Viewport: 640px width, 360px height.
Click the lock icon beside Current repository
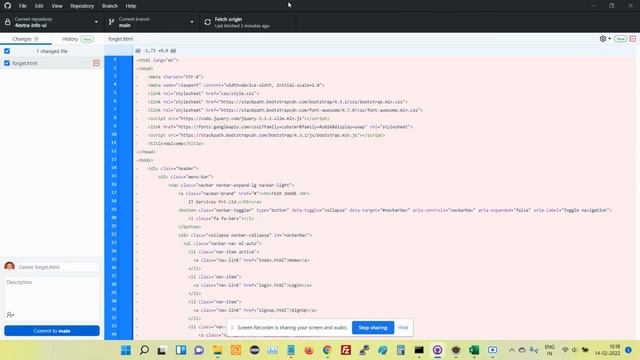(8, 22)
